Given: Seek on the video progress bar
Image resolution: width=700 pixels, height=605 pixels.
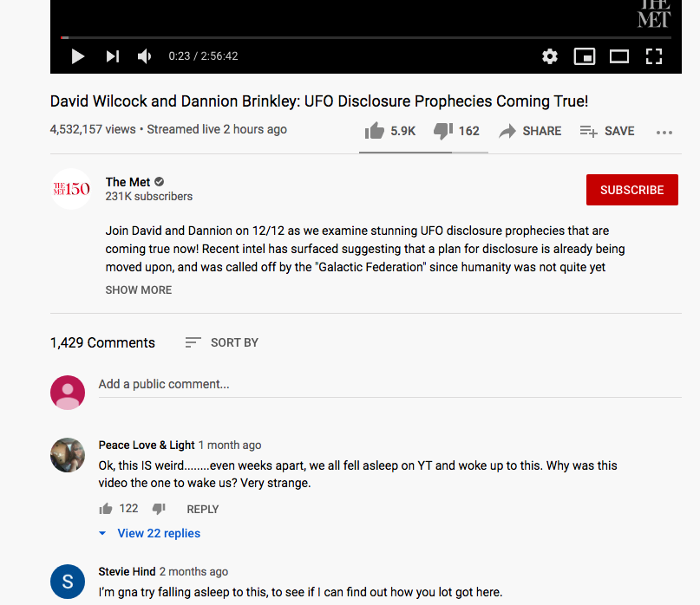Looking at the screenshot, I should [366, 37].
